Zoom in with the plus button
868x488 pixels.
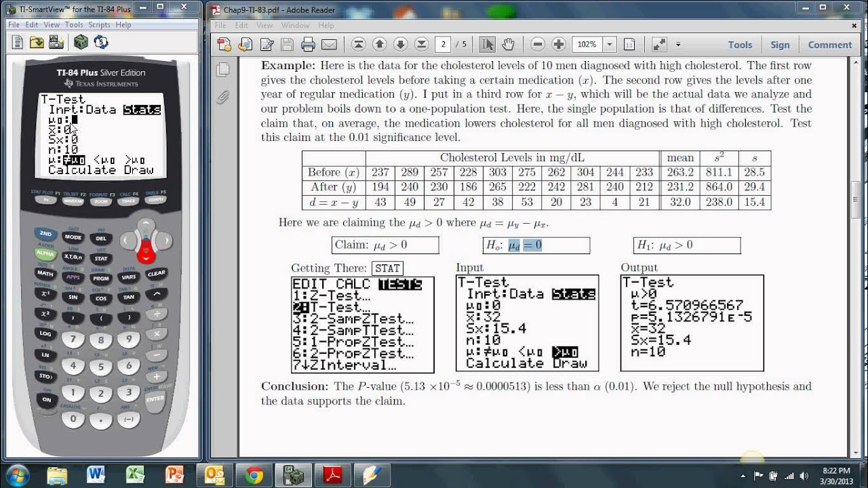[559, 45]
